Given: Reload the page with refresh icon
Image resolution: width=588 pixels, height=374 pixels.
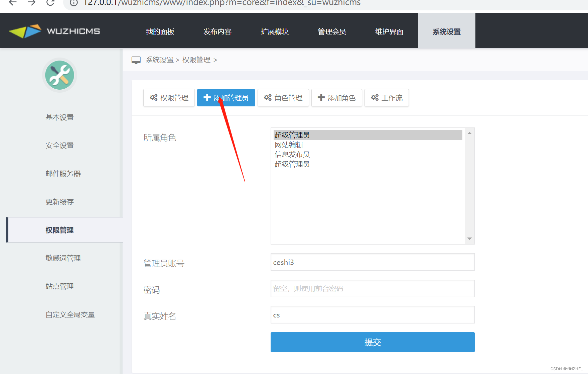Looking at the screenshot, I should (50, 3).
